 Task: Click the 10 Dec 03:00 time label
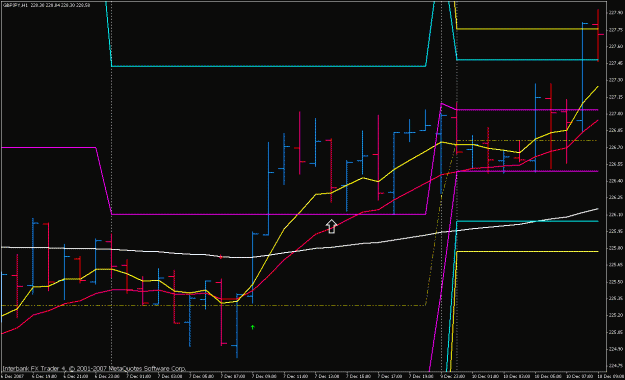click(x=516, y=376)
